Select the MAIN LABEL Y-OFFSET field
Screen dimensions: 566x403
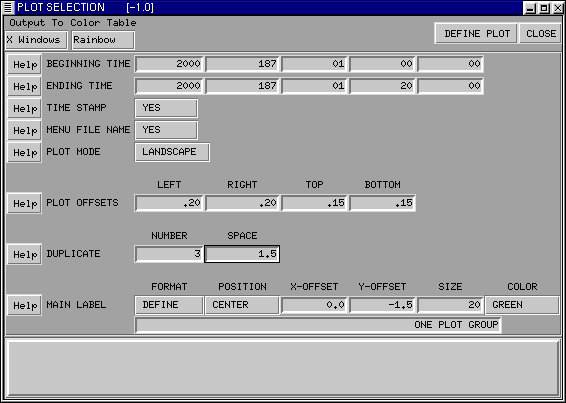(382, 305)
